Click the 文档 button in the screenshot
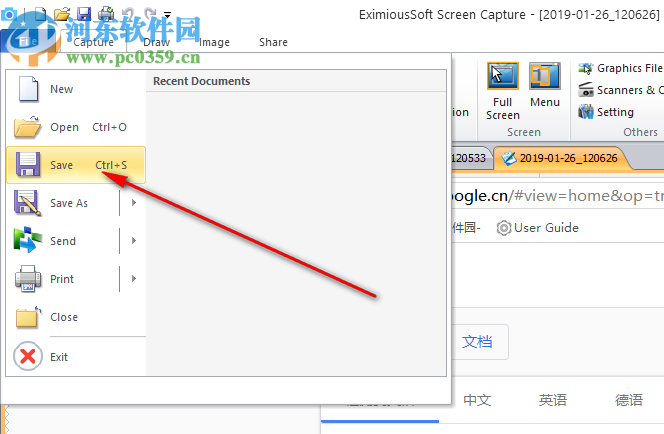Screen dimensions: 664x434 (x=480, y=342)
